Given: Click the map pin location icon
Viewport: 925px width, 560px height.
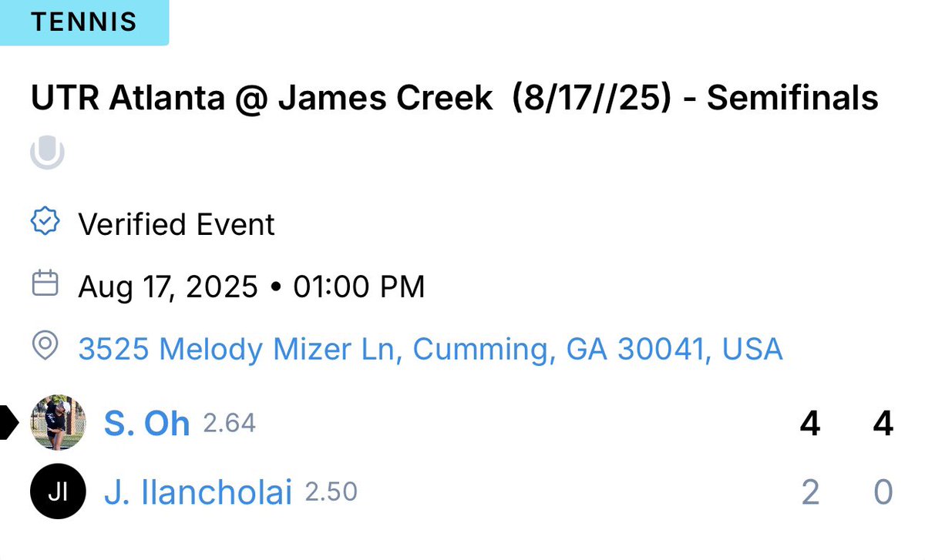Looking at the screenshot, I should [x=45, y=347].
